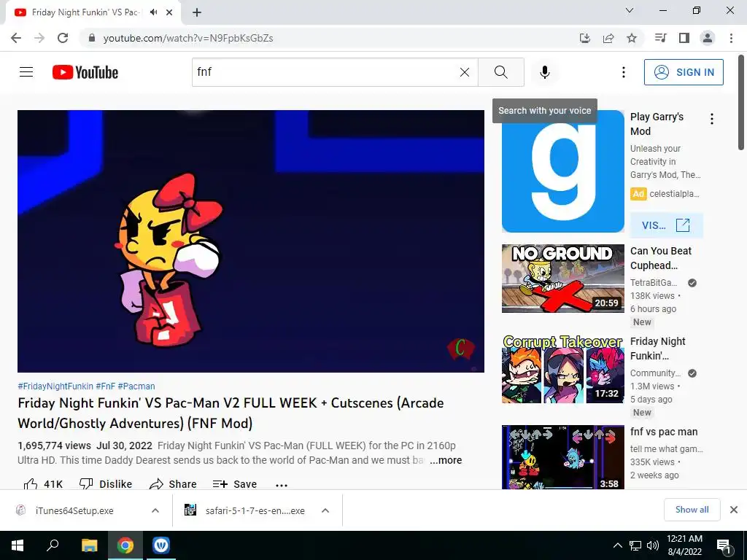Click the Friday Night Funkin' sidebar video title

click(x=657, y=349)
